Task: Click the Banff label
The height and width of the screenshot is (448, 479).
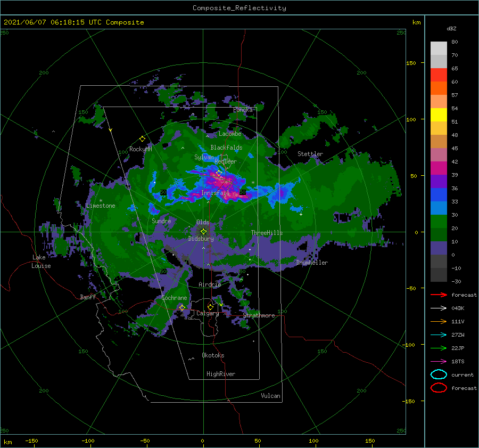Action: [x=88, y=297]
